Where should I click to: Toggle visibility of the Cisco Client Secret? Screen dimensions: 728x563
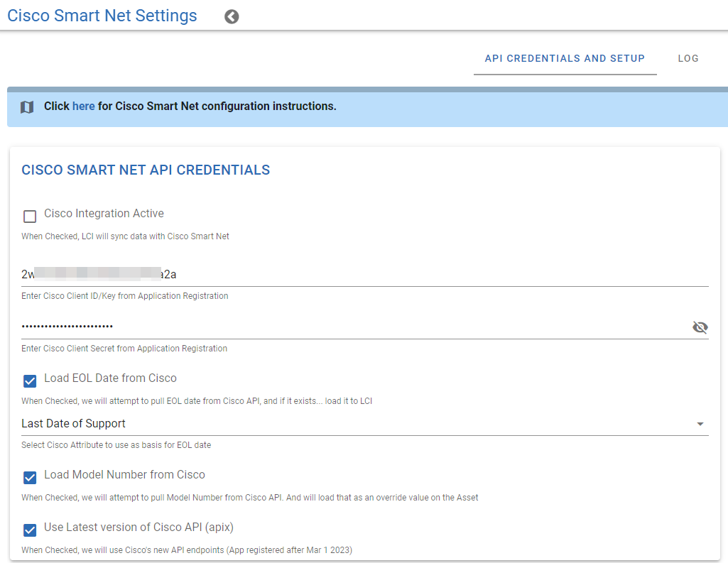[x=700, y=327]
